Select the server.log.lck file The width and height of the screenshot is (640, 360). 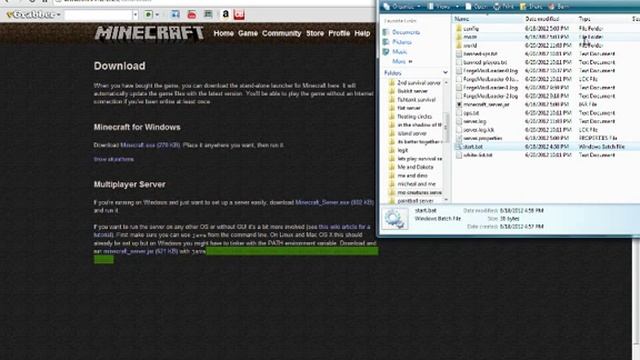coord(475,130)
